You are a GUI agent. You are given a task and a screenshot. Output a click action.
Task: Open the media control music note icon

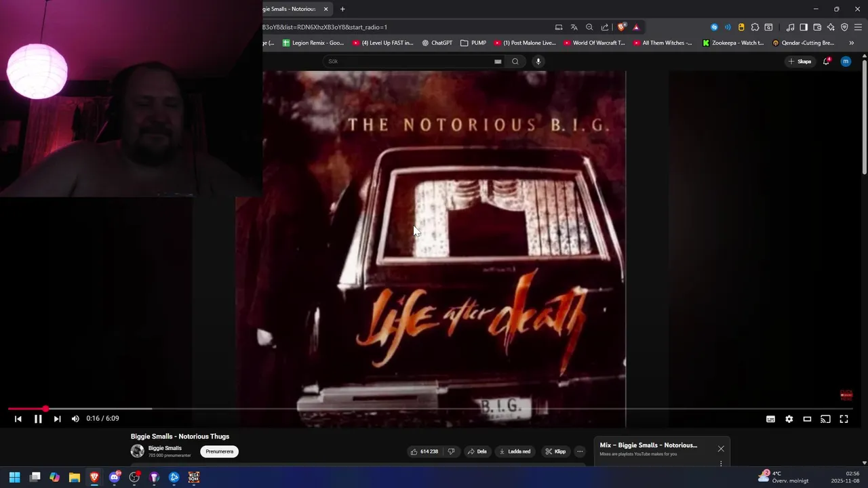[x=790, y=27]
